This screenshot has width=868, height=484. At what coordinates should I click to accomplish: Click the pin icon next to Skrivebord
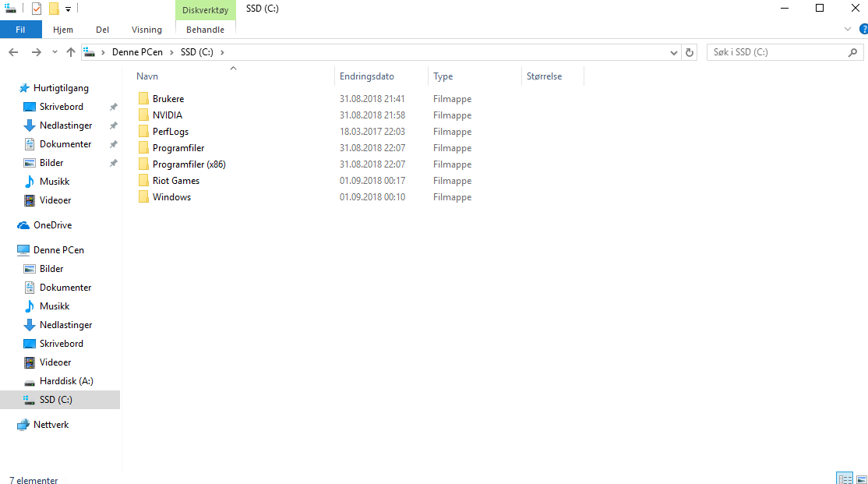click(x=114, y=107)
